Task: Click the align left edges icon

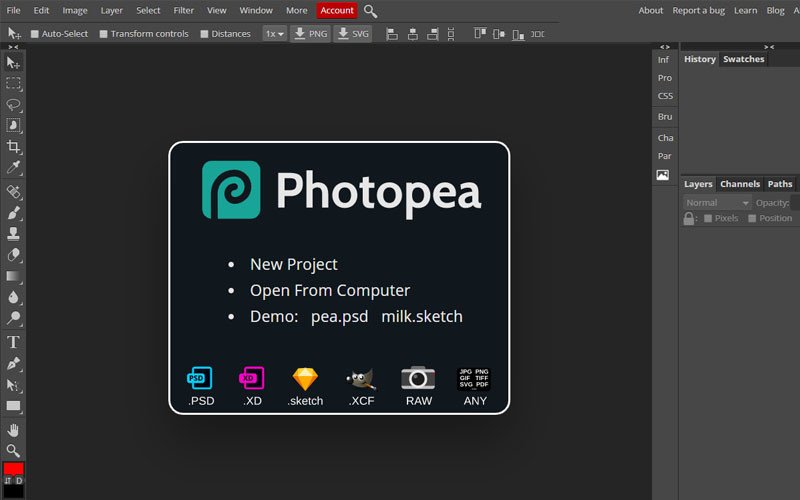Action: point(392,34)
